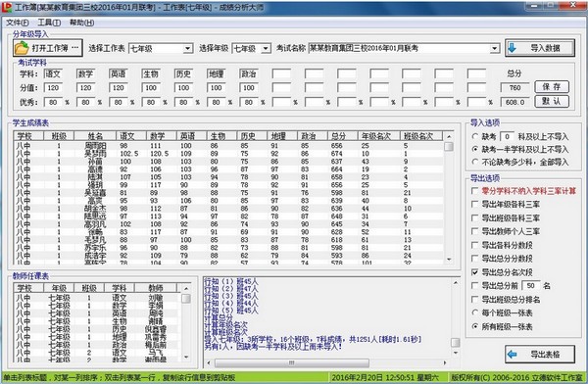Screen dimensions: 588x384
Task: Click the 保存 button
Action: (552, 86)
